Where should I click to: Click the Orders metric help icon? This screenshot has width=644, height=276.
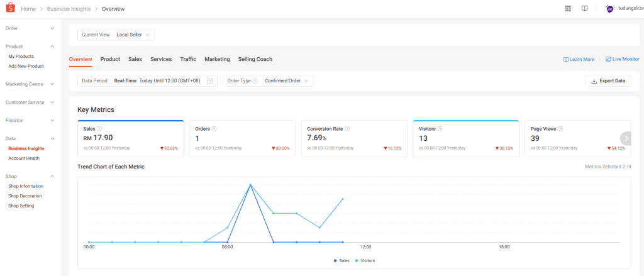[214, 129]
